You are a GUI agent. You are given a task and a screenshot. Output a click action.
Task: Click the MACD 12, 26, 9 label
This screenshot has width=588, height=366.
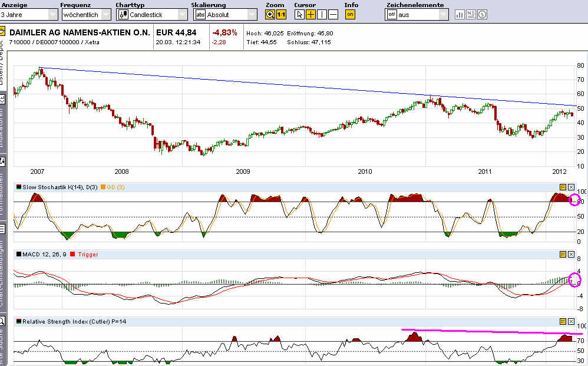click(x=44, y=254)
